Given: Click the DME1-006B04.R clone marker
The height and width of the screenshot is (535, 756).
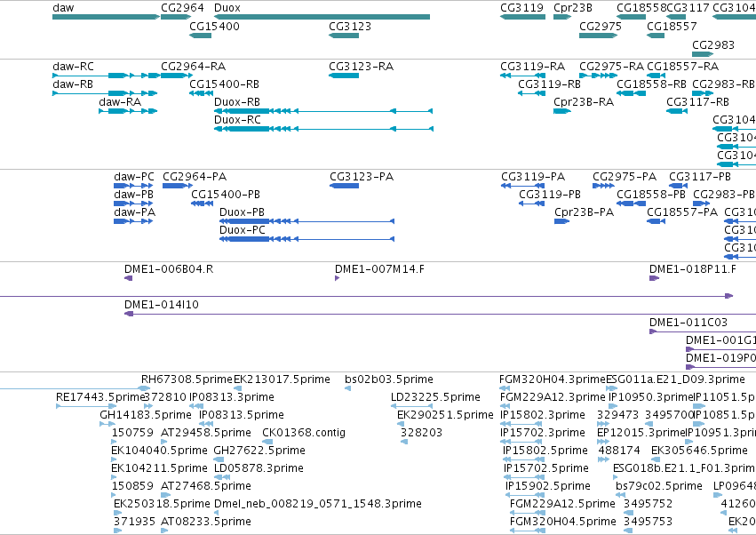Looking at the screenshot, I should click(x=128, y=278).
